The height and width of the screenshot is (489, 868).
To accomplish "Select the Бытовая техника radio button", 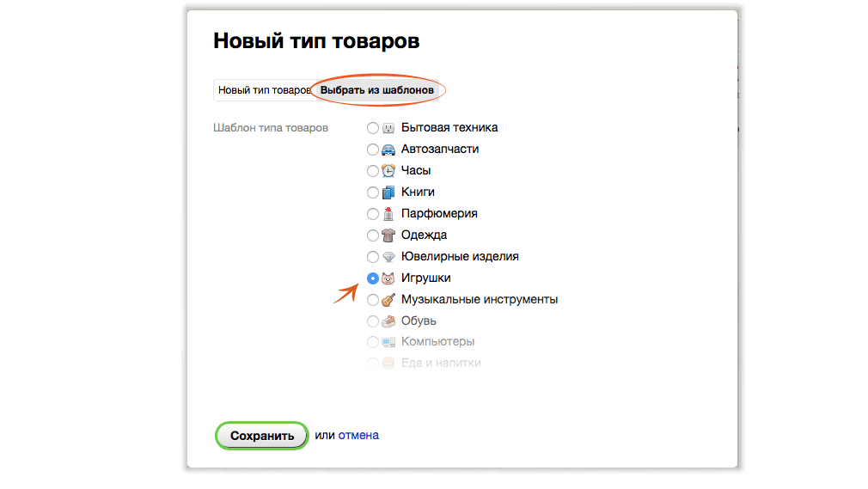I will (x=373, y=128).
